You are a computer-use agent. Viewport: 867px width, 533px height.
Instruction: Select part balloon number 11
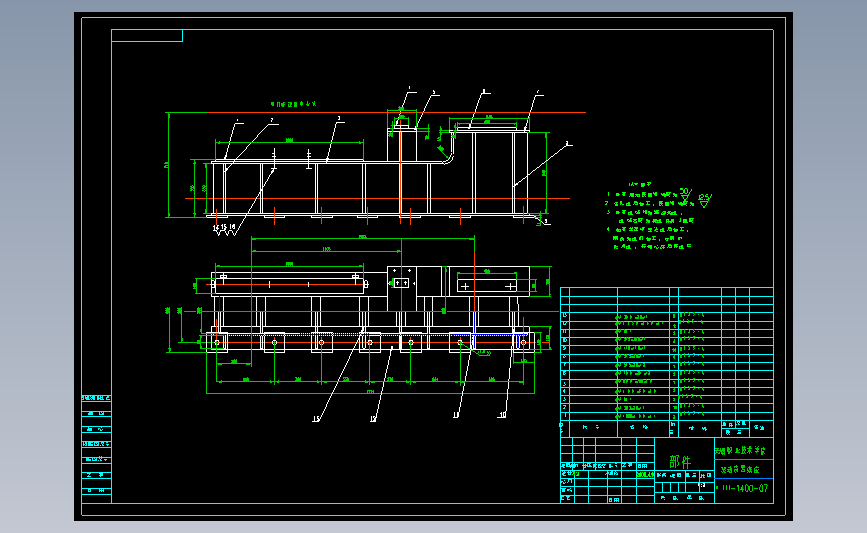(x=456, y=415)
